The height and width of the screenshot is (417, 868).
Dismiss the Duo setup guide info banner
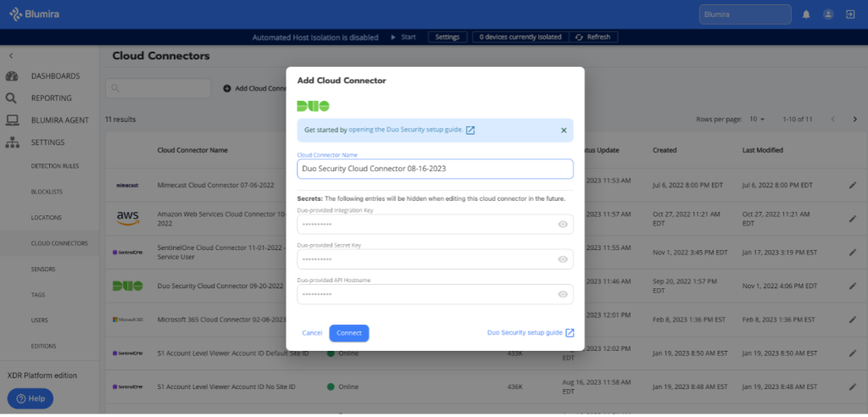(x=564, y=131)
